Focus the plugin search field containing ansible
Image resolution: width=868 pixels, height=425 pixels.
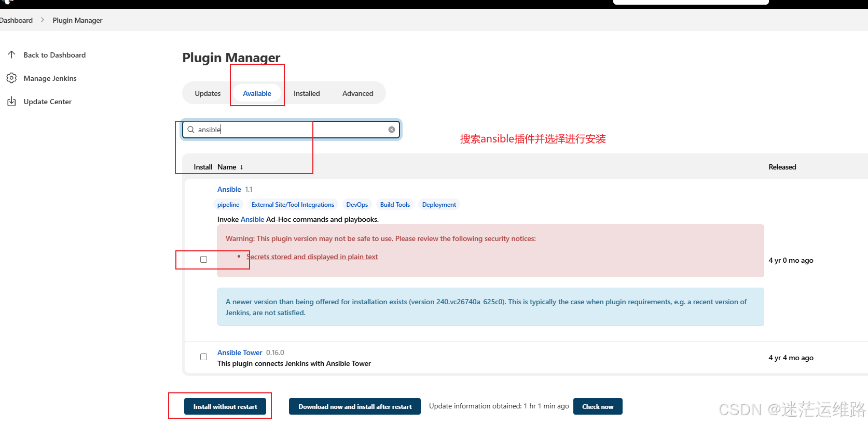(x=291, y=130)
